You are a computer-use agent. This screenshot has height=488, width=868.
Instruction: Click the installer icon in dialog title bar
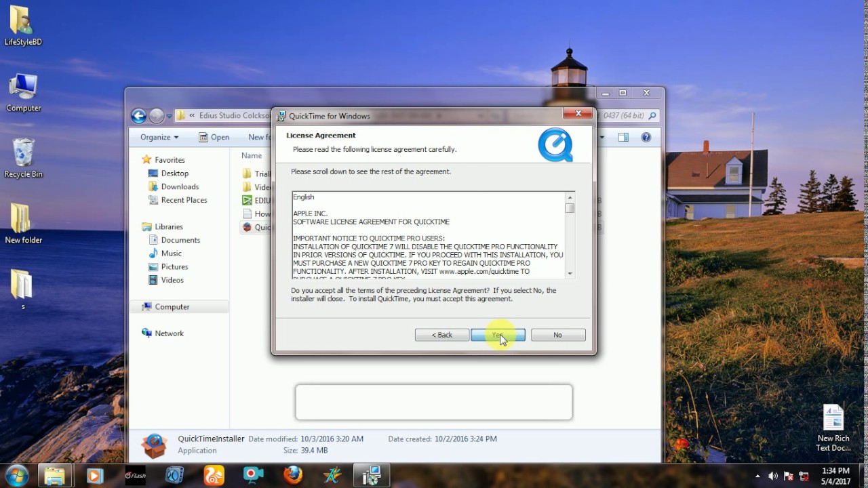pyautogui.click(x=281, y=116)
